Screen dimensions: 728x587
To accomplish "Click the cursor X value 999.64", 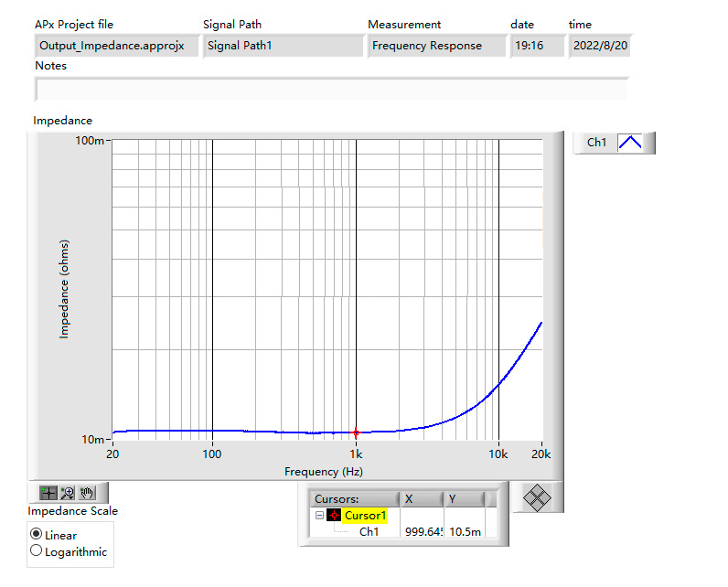I will coord(423,532).
